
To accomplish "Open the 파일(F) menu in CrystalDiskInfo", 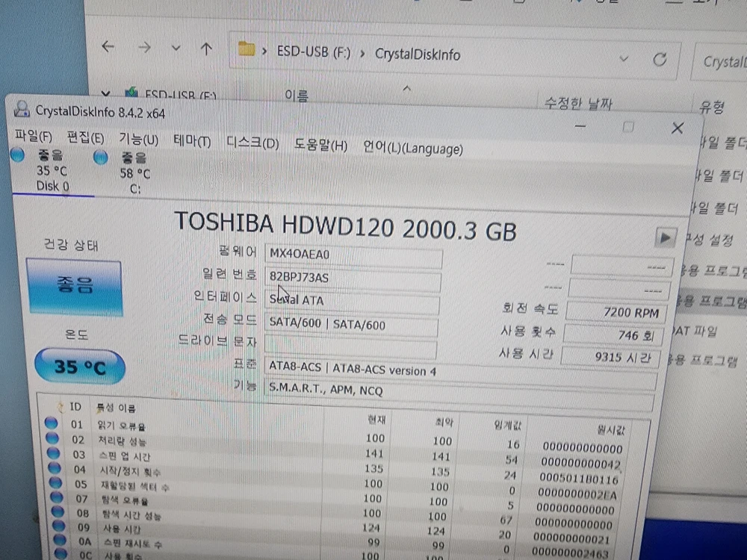I will pos(34,137).
